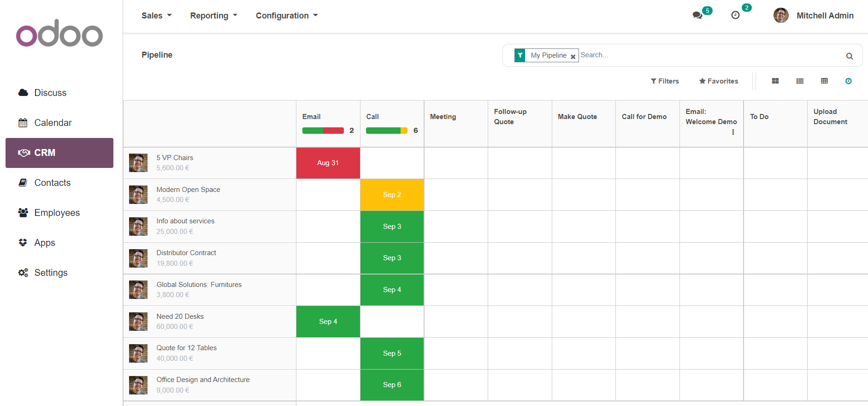
Task: Click avatar next to Distributor Contract
Action: click(138, 258)
